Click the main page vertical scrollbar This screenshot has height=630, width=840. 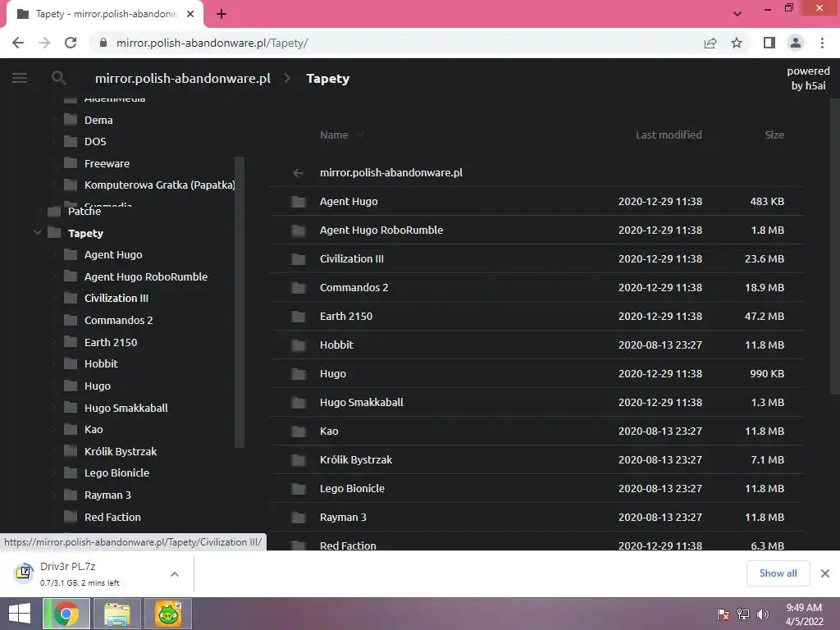pos(835,246)
